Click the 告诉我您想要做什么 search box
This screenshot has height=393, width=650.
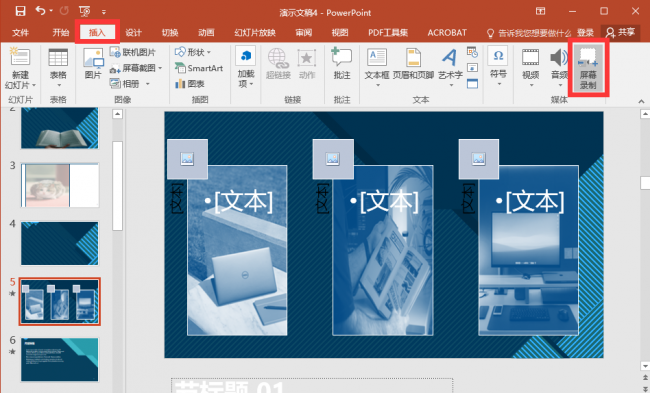point(529,33)
